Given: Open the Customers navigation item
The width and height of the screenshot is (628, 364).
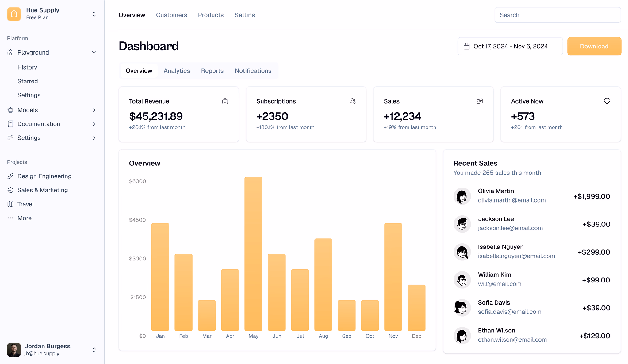Looking at the screenshot, I should [x=171, y=15].
